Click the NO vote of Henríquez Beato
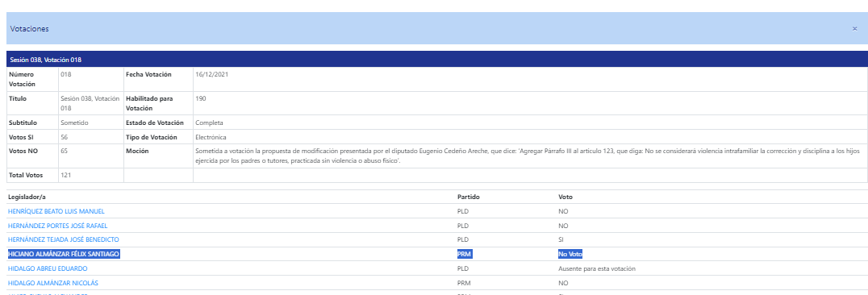 (x=564, y=211)
